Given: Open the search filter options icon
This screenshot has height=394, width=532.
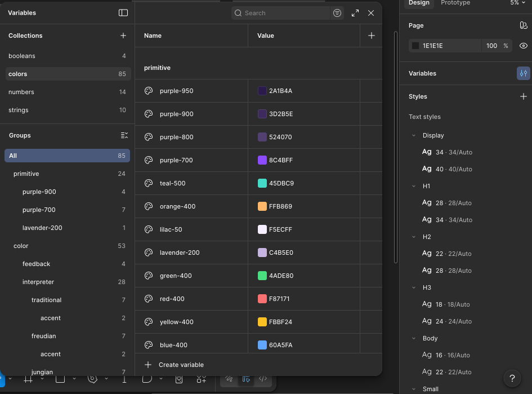Looking at the screenshot, I should click(x=337, y=13).
